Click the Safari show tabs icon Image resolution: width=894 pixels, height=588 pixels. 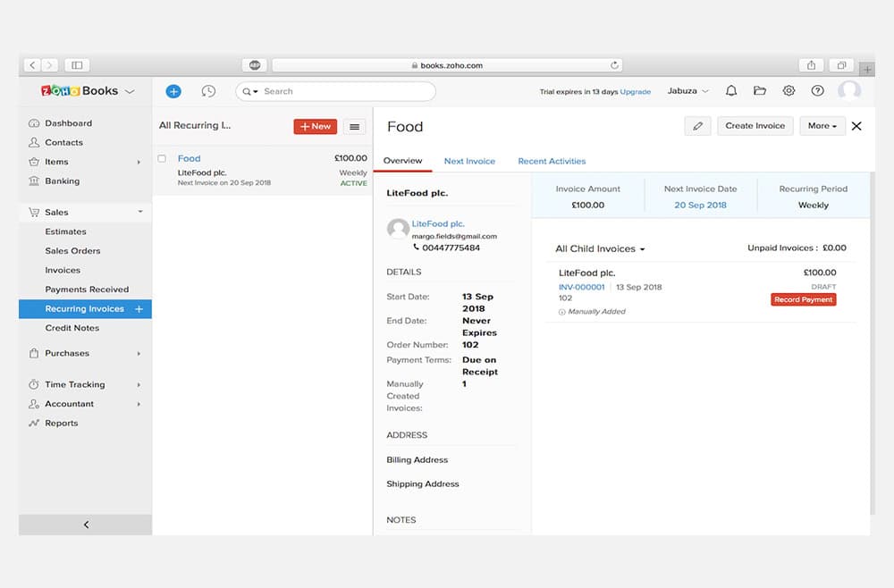841,65
